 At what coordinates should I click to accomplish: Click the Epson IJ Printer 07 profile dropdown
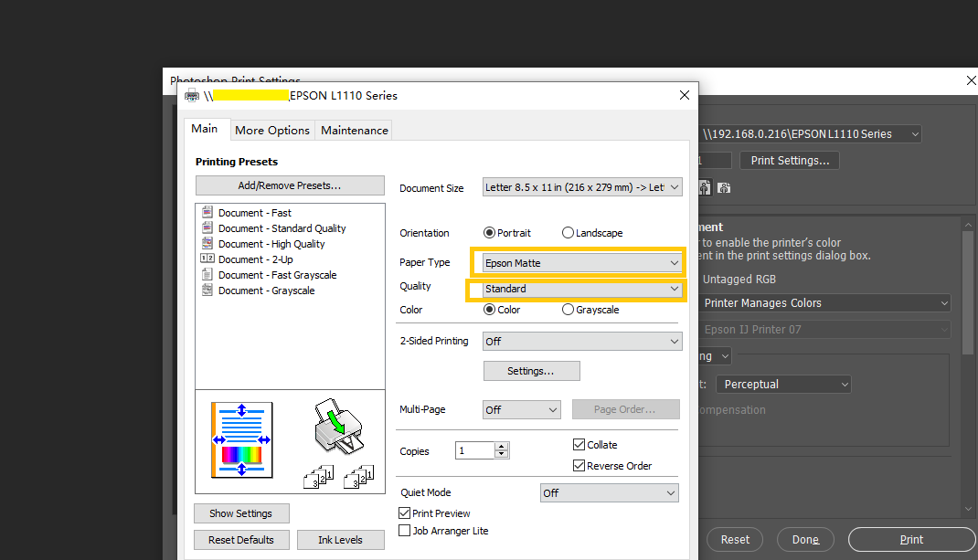pyautogui.click(x=824, y=329)
